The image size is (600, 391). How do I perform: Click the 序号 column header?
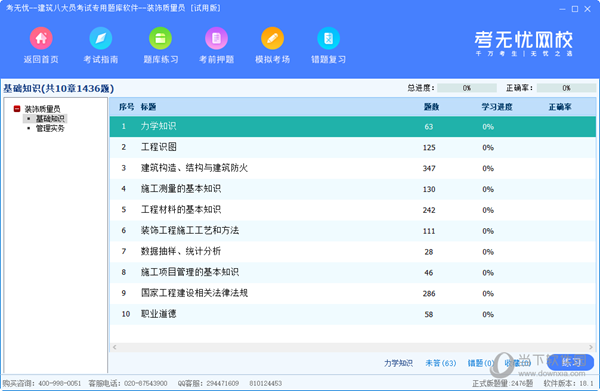click(126, 107)
